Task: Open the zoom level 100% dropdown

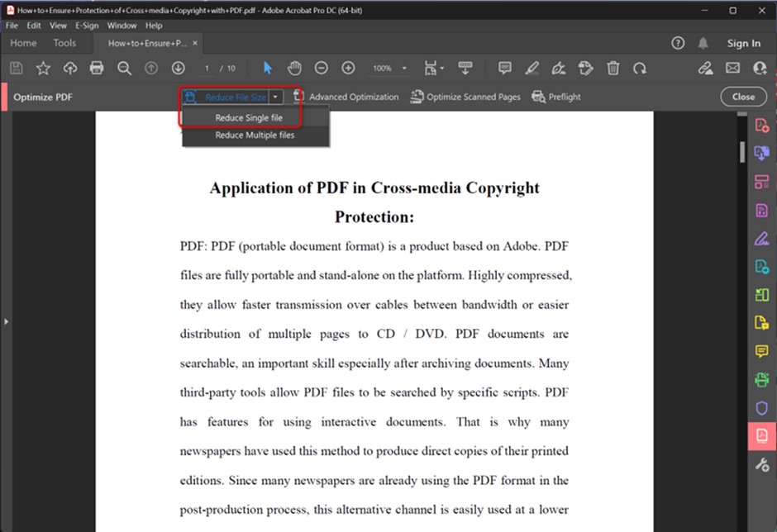Action: [x=388, y=68]
